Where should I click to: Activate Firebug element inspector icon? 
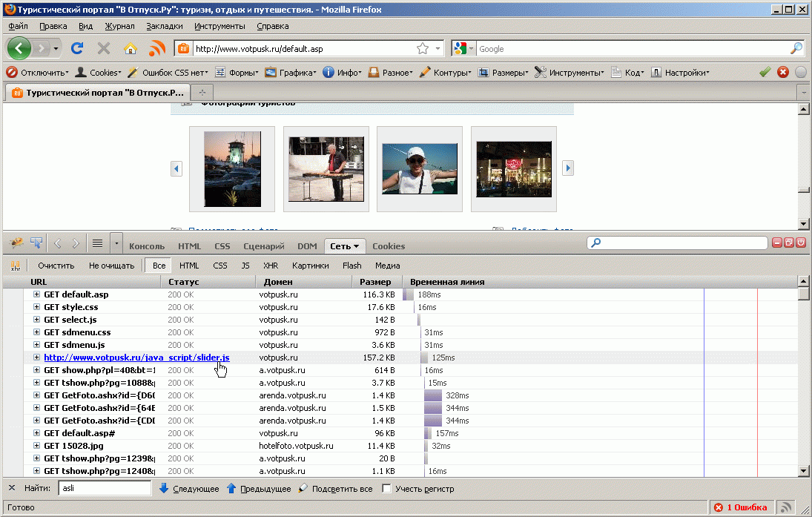[36, 243]
